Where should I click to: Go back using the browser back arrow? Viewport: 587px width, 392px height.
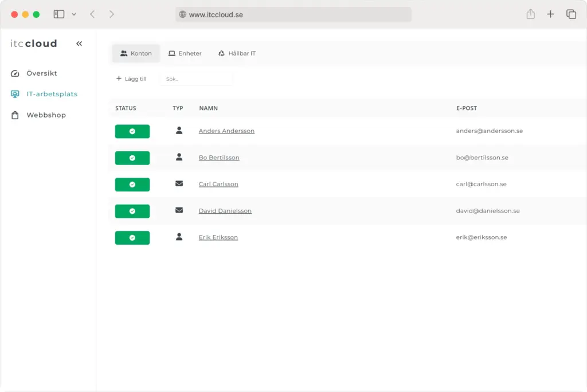(x=92, y=14)
